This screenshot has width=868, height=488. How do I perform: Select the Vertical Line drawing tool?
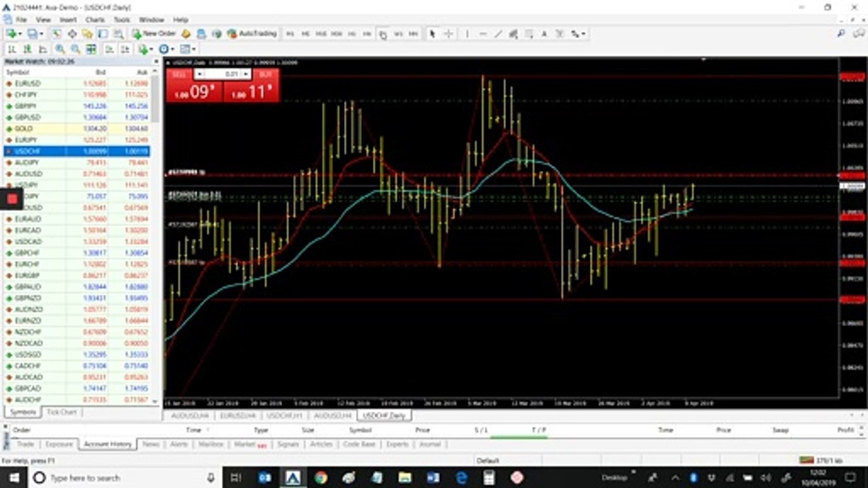(467, 33)
